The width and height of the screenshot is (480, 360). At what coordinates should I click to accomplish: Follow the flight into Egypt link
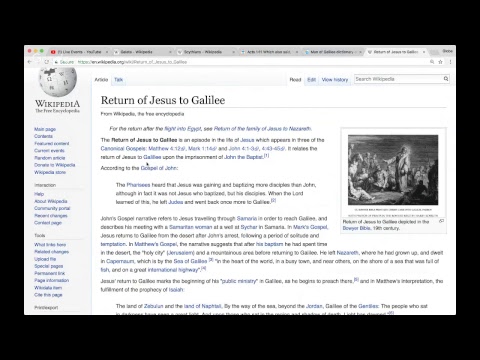tap(183, 129)
